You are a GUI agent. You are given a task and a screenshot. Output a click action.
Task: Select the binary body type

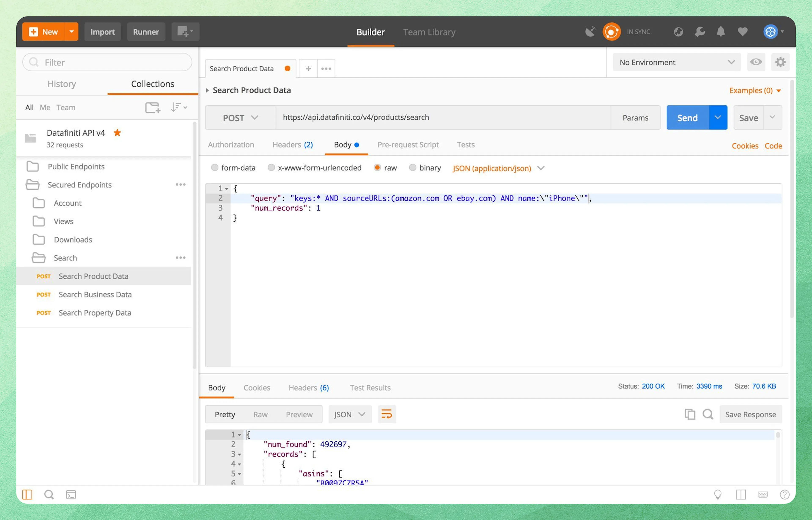pos(413,168)
